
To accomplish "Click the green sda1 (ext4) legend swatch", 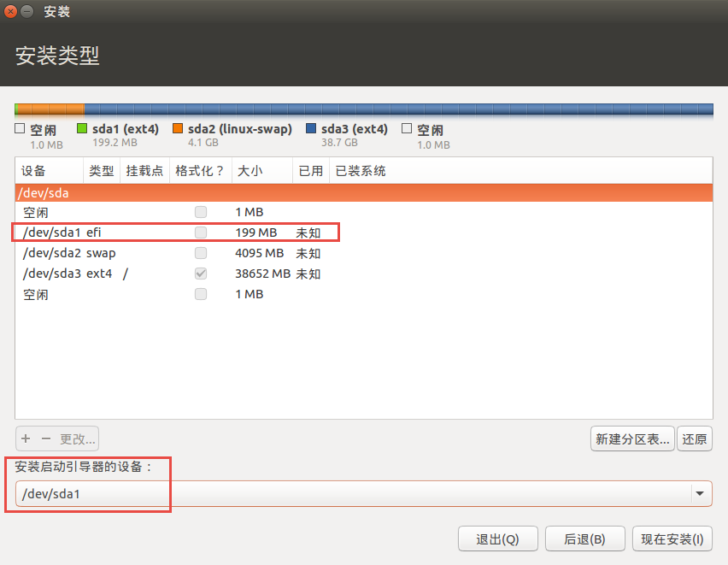I will (x=82, y=129).
